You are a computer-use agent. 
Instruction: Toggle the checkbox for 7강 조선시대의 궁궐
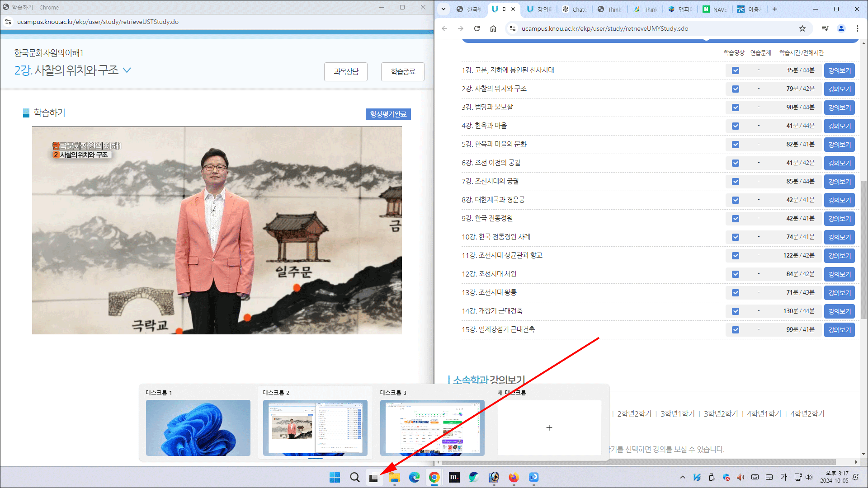click(x=736, y=182)
